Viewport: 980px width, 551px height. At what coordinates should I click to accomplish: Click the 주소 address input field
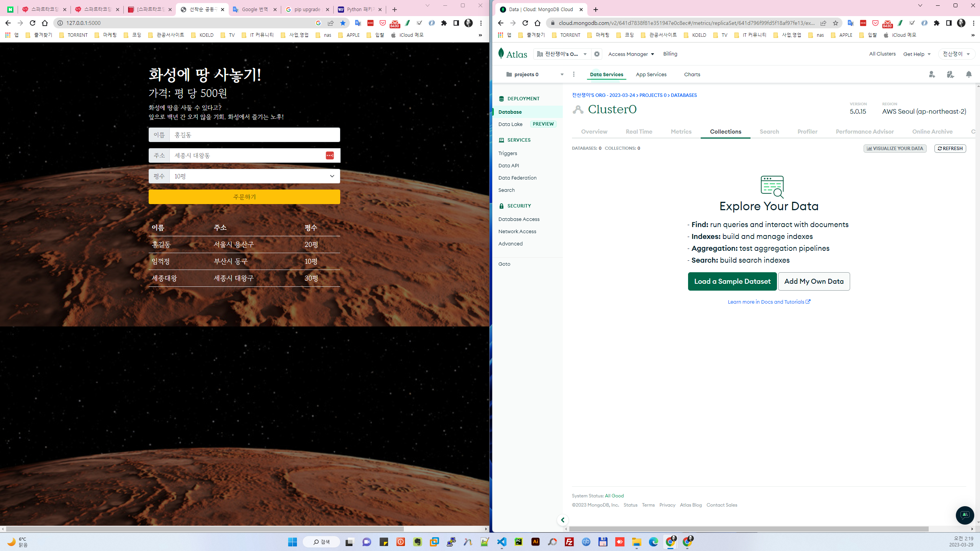click(x=254, y=155)
